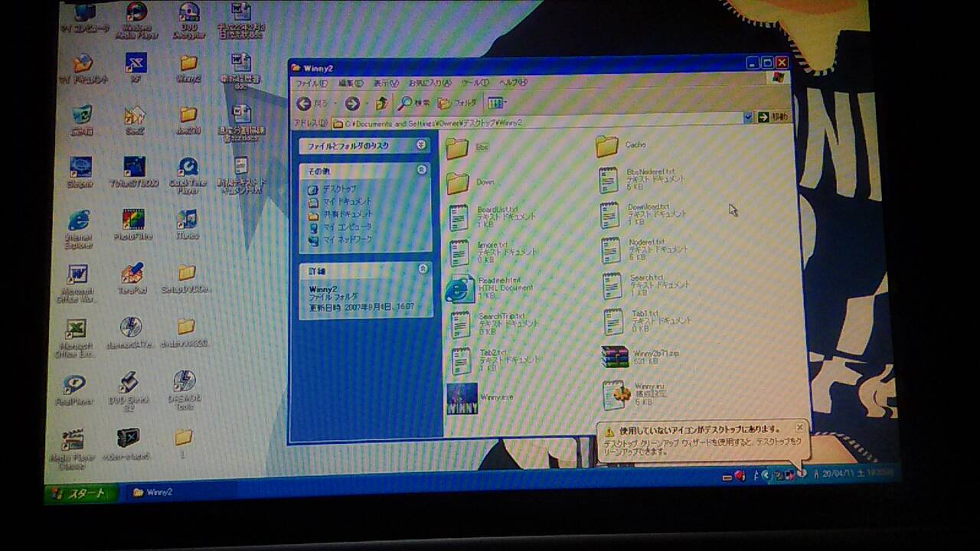Screen dimensions: 980x551
Task: Open Microsoft Office Excel desktop icon
Action: (x=76, y=338)
